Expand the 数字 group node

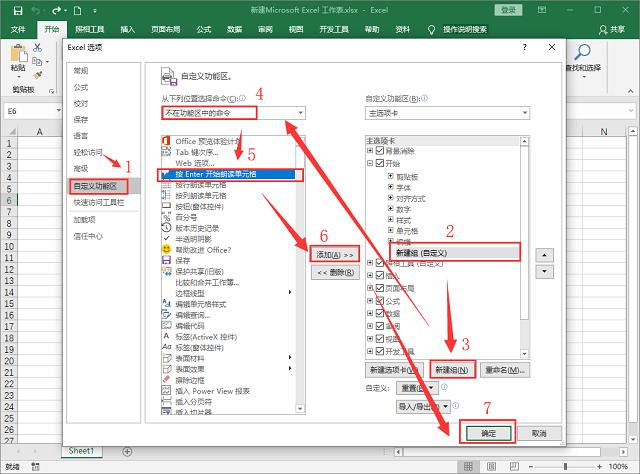[x=391, y=209]
